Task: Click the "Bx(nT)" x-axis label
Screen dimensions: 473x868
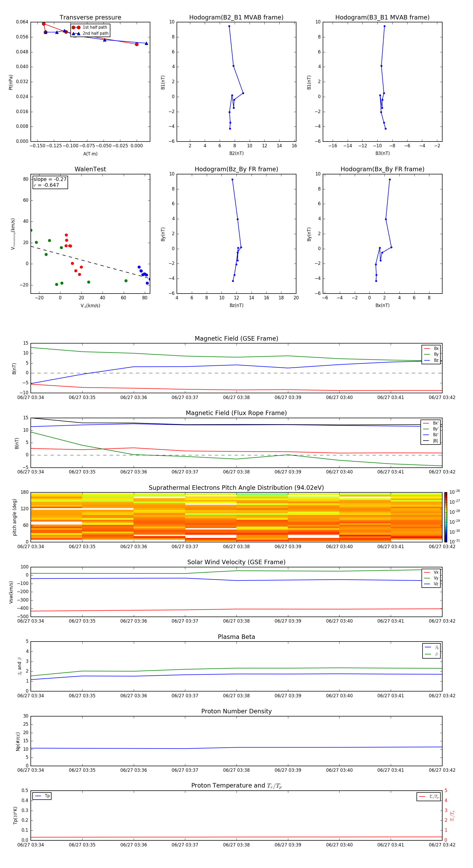Action: point(382,305)
